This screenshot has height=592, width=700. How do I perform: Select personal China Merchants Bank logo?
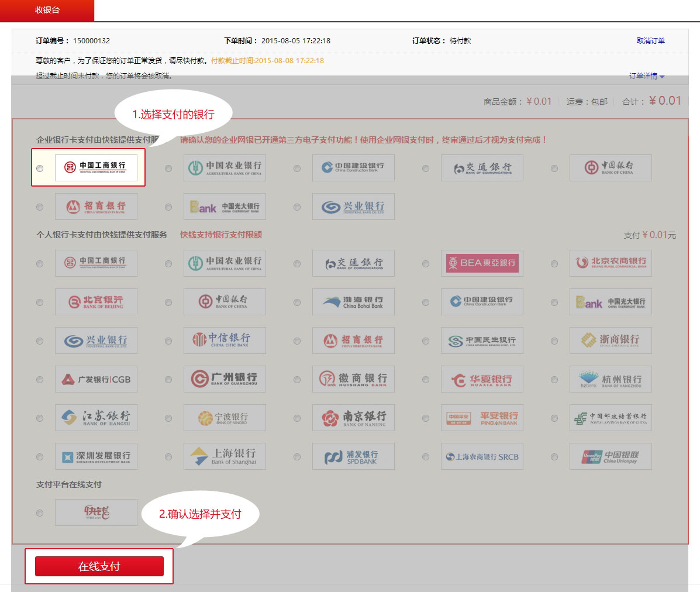tap(353, 340)
